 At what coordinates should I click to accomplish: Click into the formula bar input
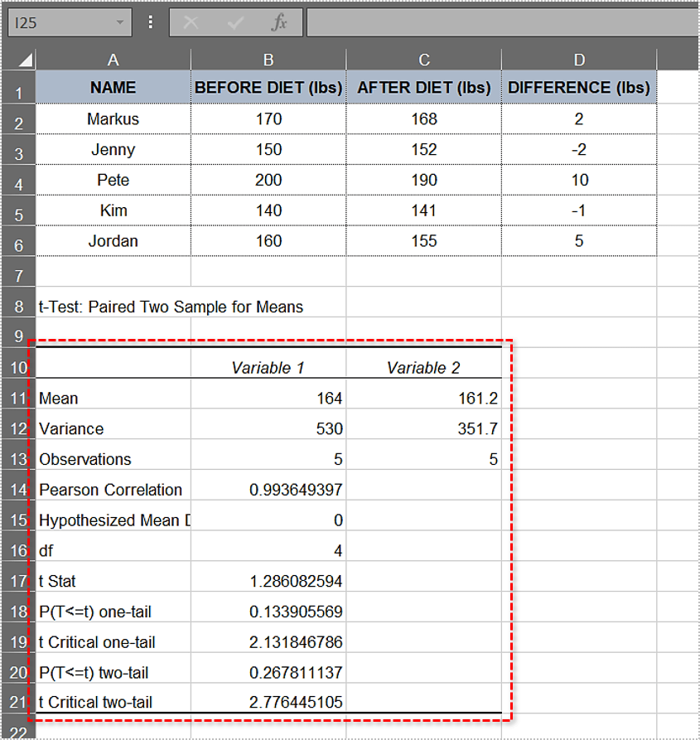[x=504, y=22]
